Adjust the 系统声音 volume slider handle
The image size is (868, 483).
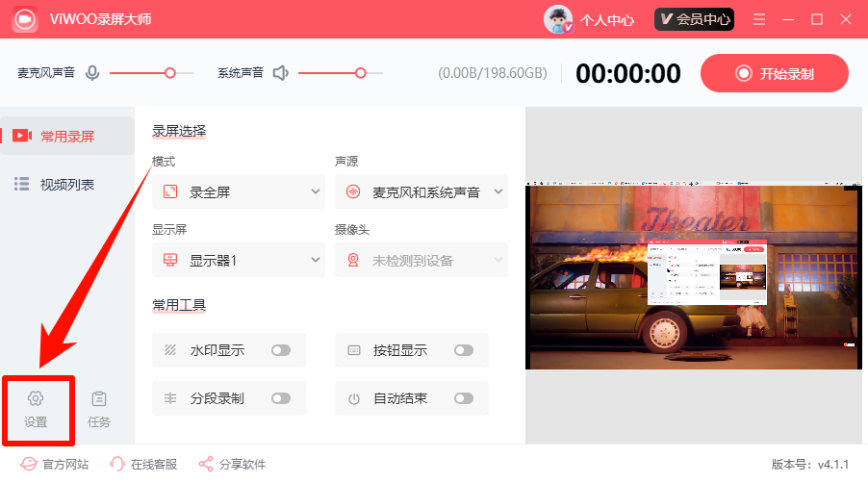(x=361, y=73)
